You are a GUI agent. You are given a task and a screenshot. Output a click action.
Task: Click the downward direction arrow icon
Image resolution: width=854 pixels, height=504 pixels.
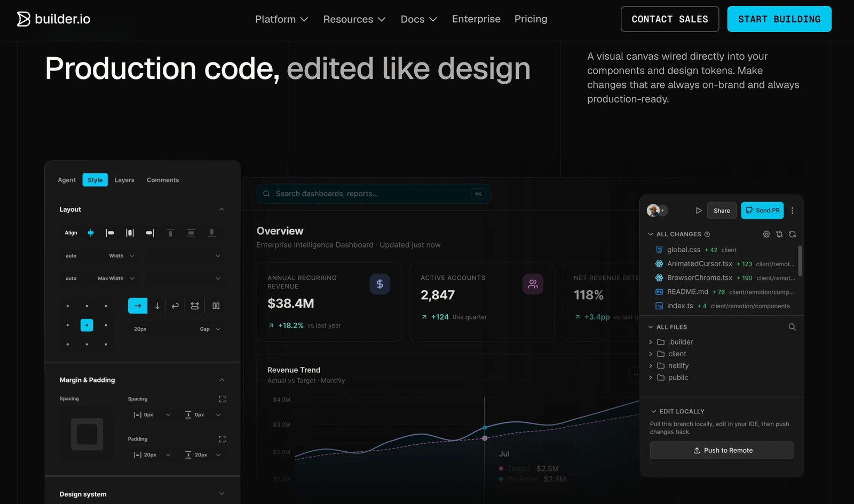[x=157, y=306]
